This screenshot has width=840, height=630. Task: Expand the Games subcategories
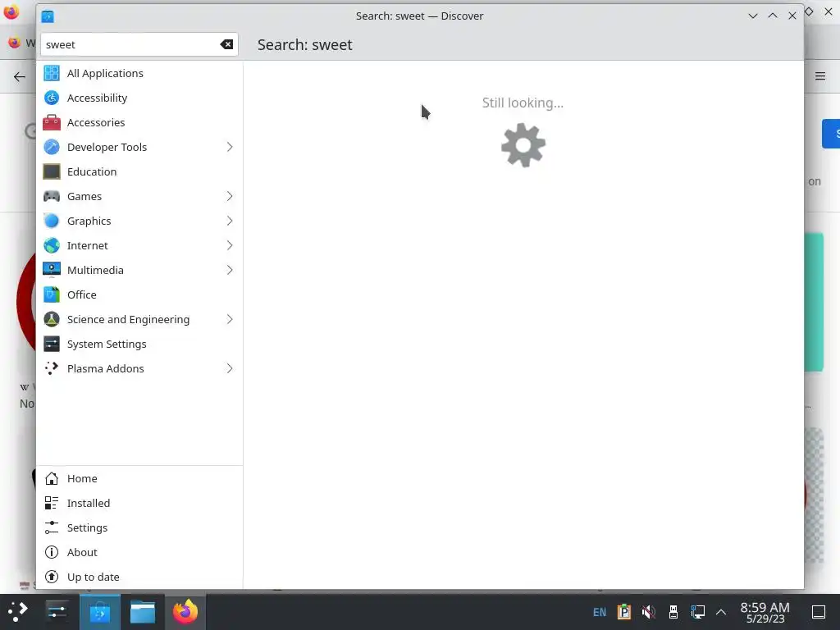point(230,197)
